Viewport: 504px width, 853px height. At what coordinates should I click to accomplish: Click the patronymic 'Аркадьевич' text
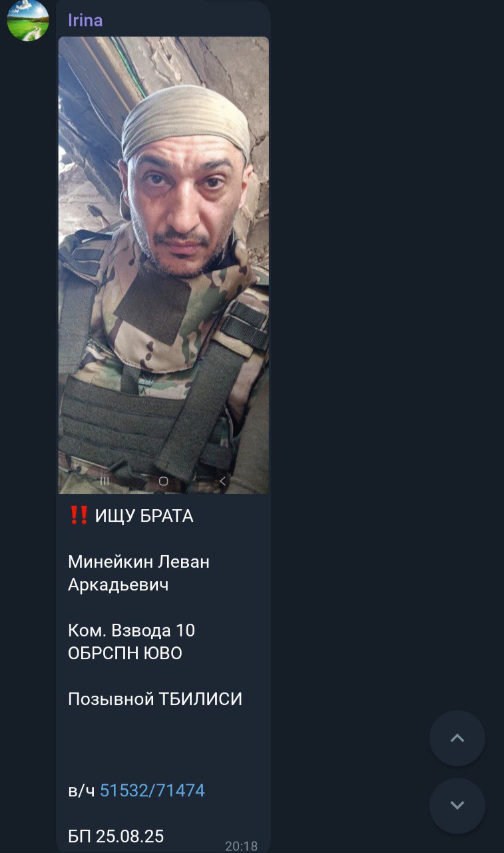pyautogui.click(x=118, y=585)
